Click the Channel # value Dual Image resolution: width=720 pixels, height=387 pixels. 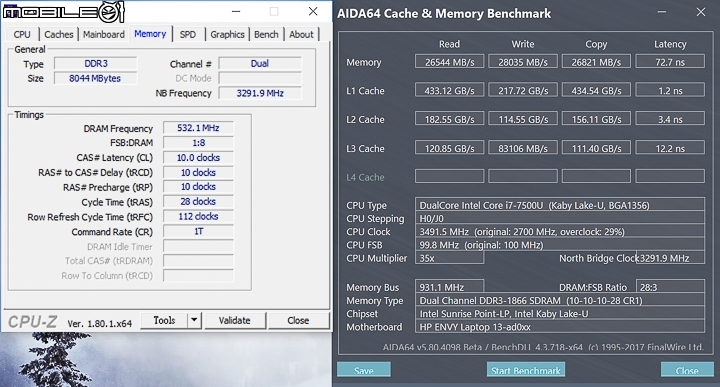tap(260, 63)
